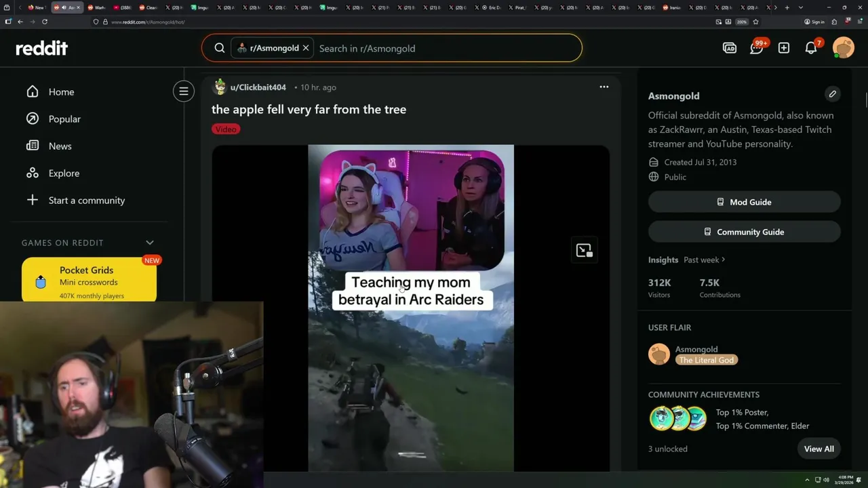Reload the page

(x=45, y=22)
